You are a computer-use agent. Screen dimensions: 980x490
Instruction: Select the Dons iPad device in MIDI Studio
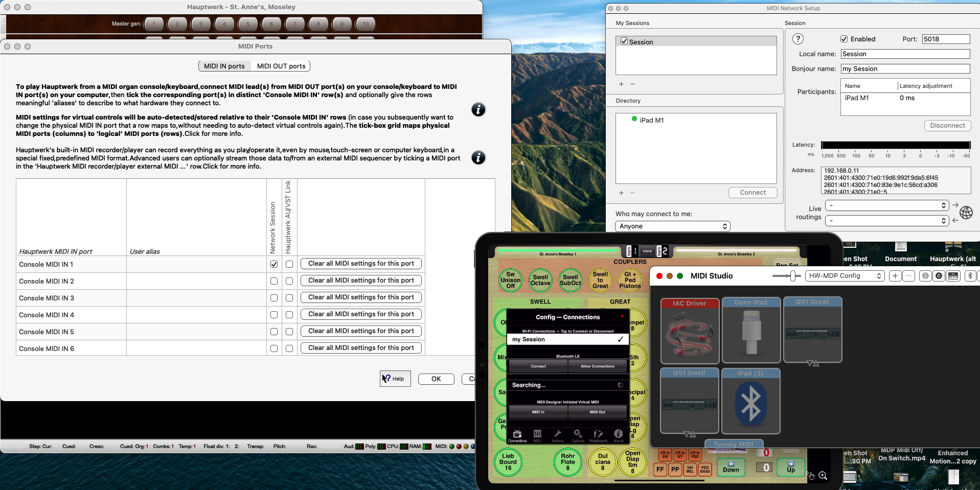point(750,330)
